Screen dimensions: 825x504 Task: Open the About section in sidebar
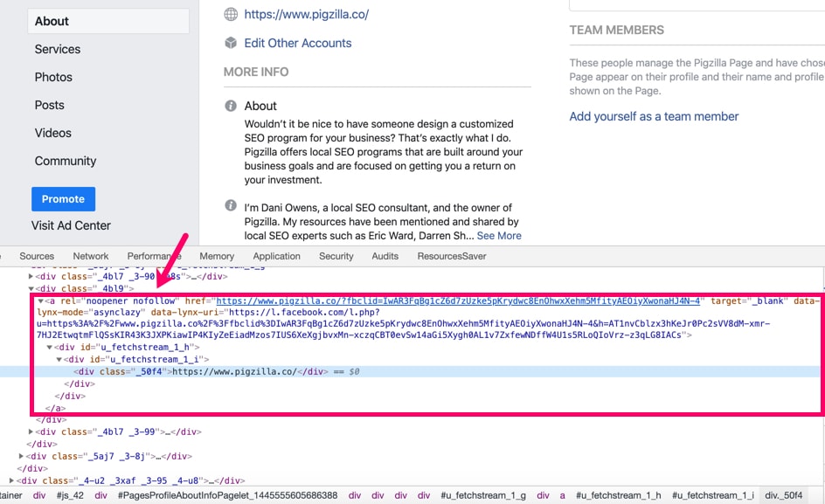click(108, 21)
